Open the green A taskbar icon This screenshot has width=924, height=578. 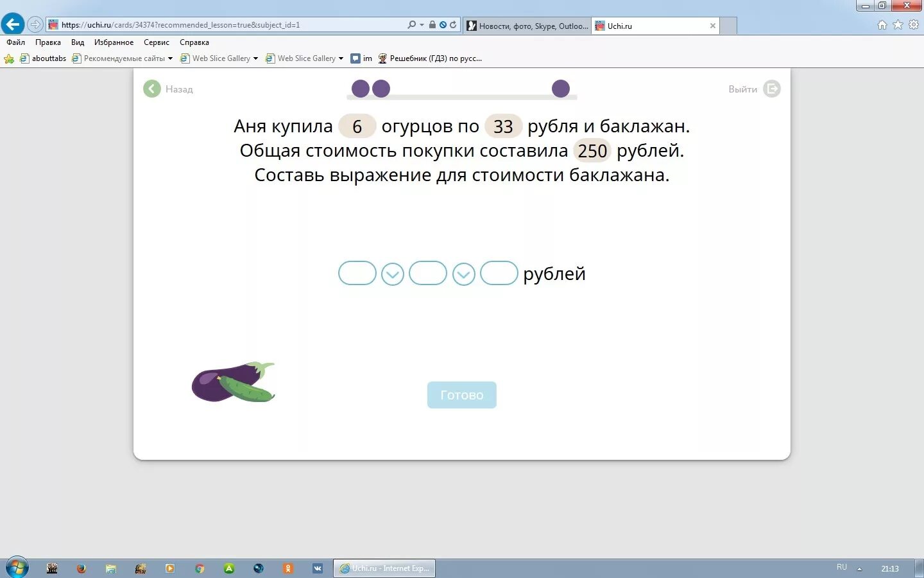tap(229, 568)
